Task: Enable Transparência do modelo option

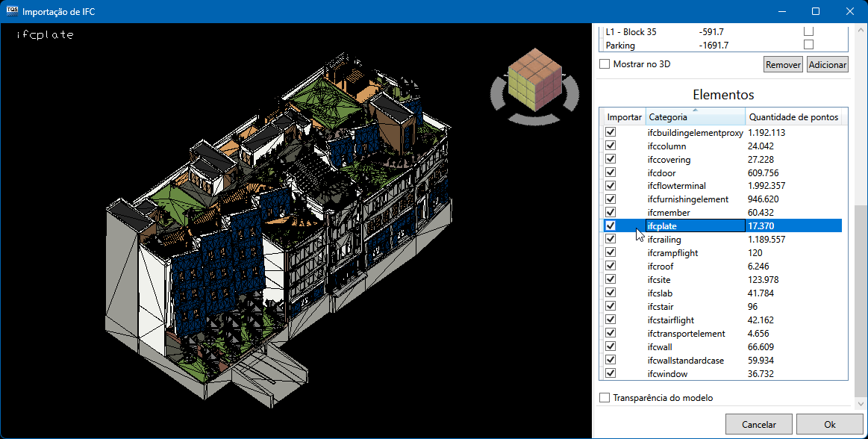Action: (605, 398)
